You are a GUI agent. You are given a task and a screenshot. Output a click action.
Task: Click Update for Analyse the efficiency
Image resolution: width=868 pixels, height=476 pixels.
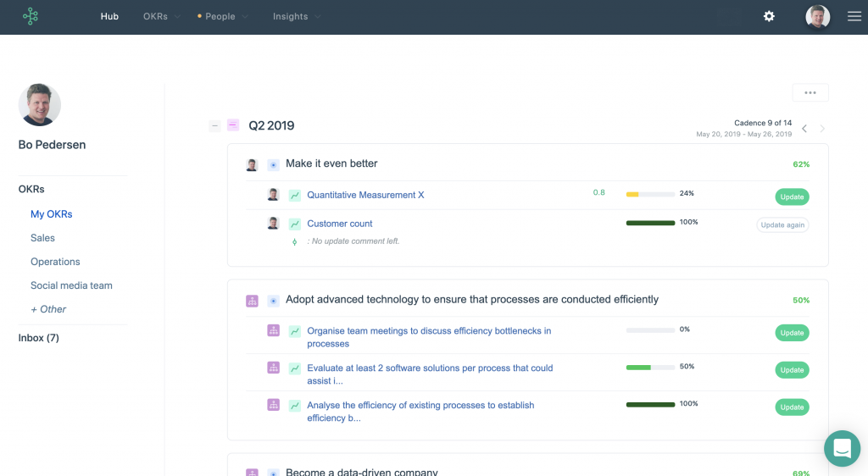click(793, 407)
